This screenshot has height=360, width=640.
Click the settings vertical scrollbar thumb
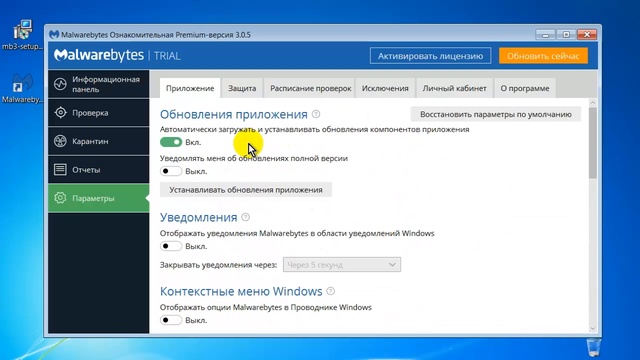[593, 143]
